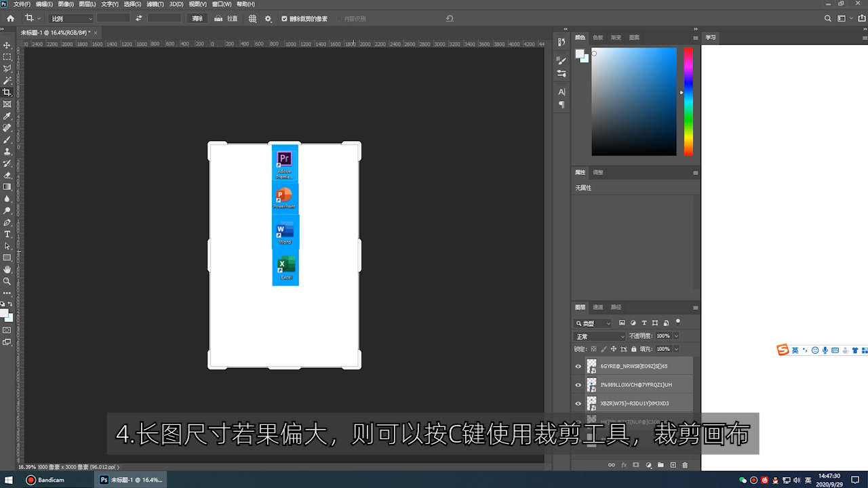Image resolution: width=868 pixels, height=488 pixels.
Task: Click the Straighten tool icon
Action: [218, 18]
